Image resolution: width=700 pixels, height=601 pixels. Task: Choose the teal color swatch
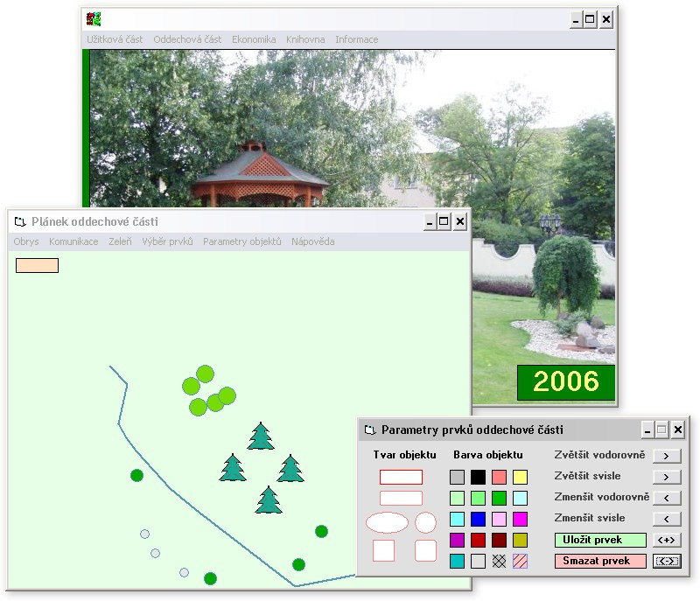click(x=457, y=561)
